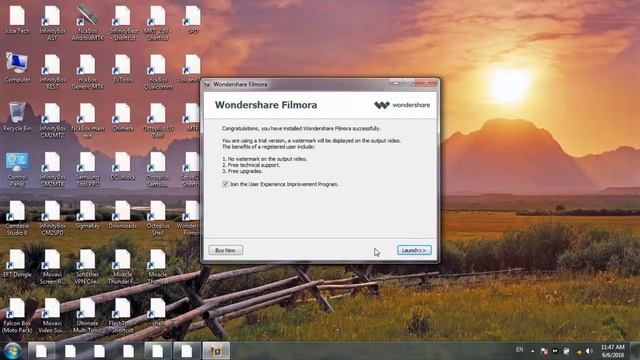640x360 pixels.
Task: Select the Downloads desktop shortcut
Action: (122, 214)
